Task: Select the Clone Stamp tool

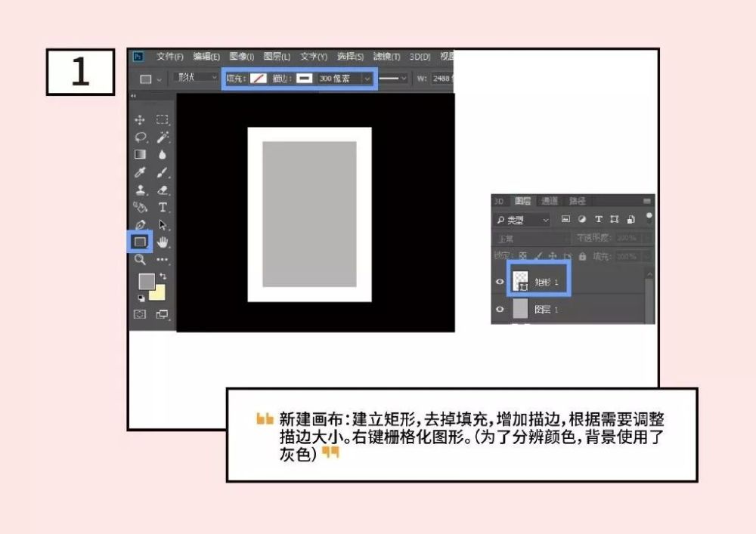Action: pos(141,190)
